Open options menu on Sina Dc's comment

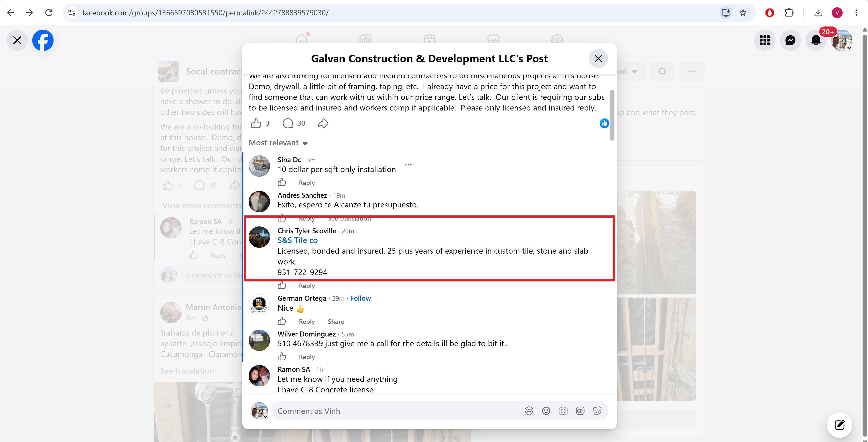point(408,165)
